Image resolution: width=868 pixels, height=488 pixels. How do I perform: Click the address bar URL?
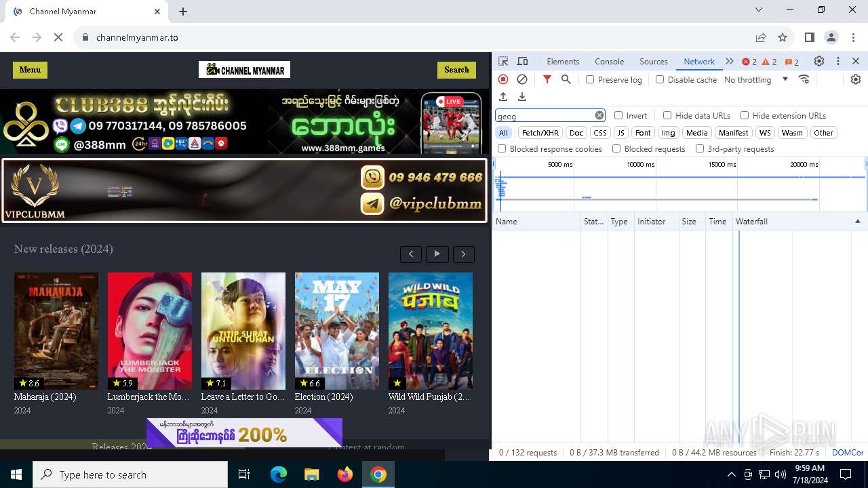[137, 37]
